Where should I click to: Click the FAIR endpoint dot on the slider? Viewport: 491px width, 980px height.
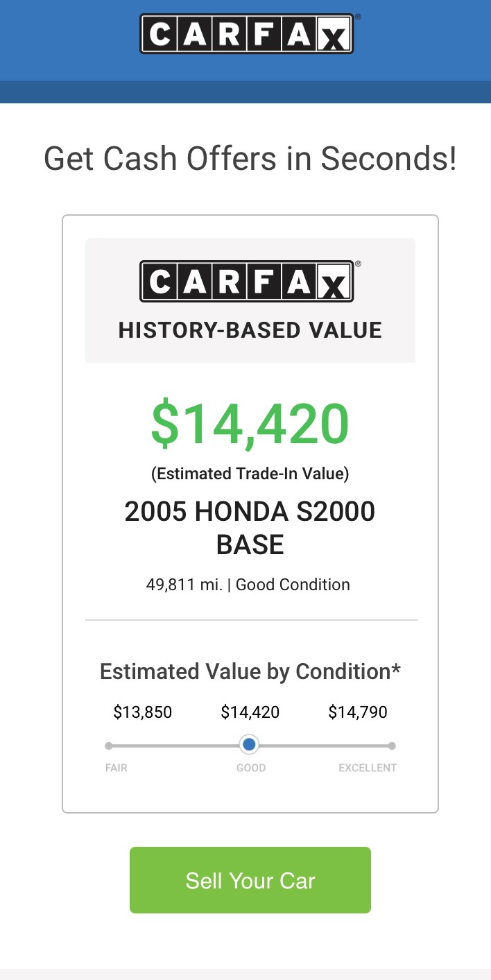tap(108, 744)
